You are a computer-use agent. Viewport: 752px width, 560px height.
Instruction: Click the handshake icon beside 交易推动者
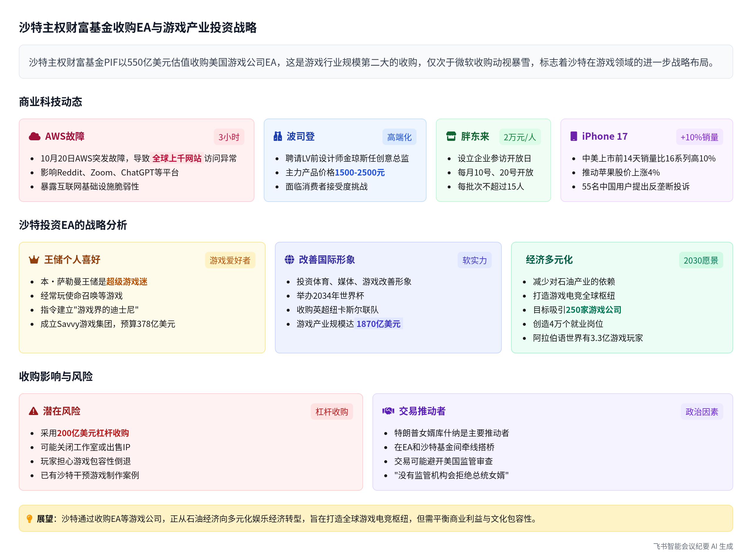click(x=388, y=411)
